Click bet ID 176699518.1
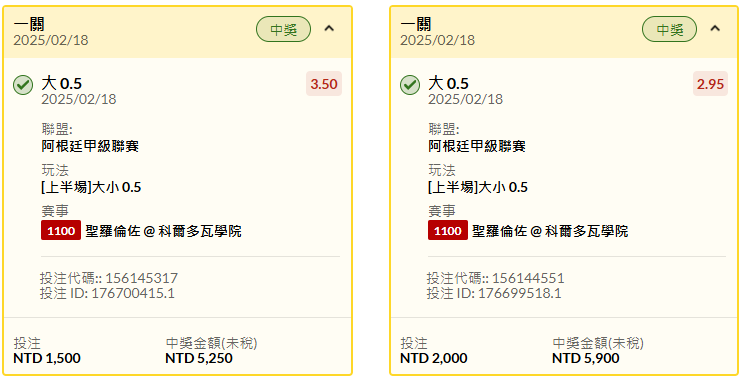Screen dimensions: 743x379 click(519, 293)
